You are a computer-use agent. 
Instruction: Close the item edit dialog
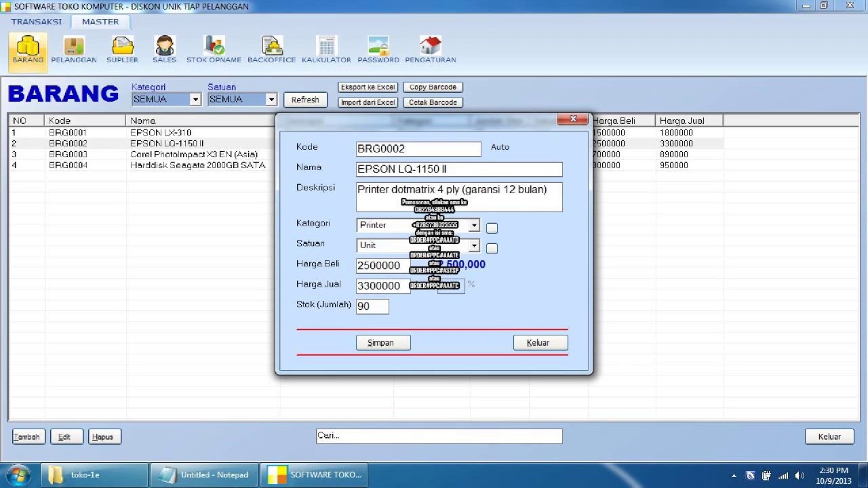[572, 119]
